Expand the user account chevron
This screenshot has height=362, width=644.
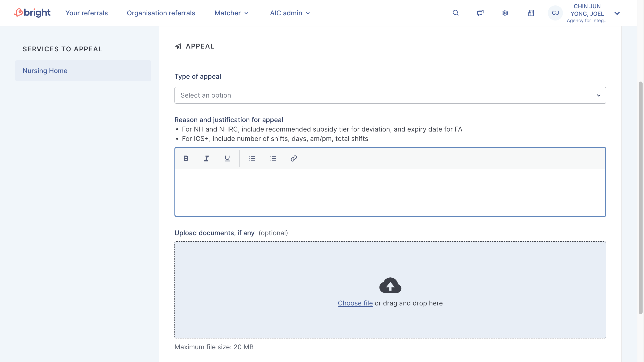pos(617,13)
